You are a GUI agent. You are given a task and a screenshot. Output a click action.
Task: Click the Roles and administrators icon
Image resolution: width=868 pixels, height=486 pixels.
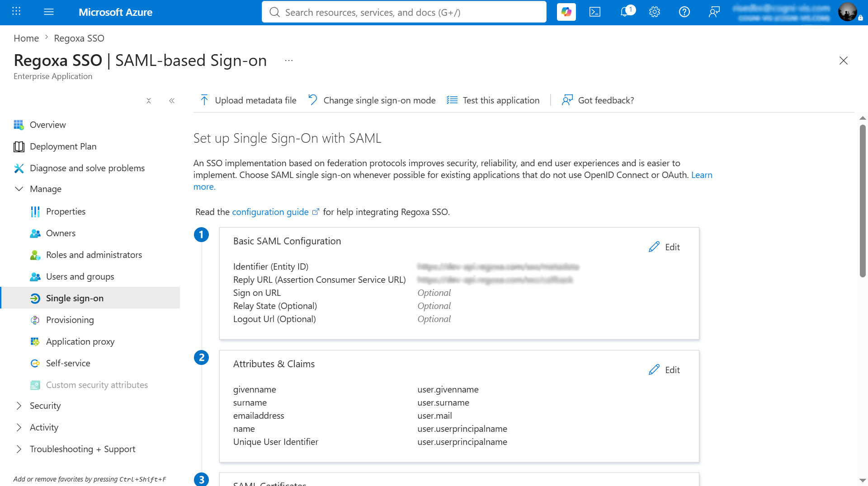35,255
